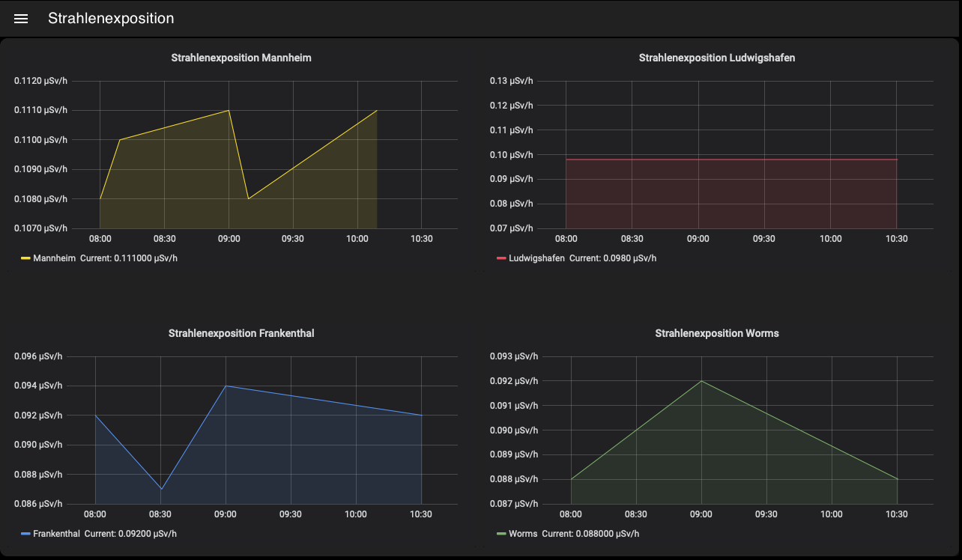Click the Strahlenexposition Frankenthal panel title
Image resolution: width=962 pixels, height=560 pixels.
(241, 333)
